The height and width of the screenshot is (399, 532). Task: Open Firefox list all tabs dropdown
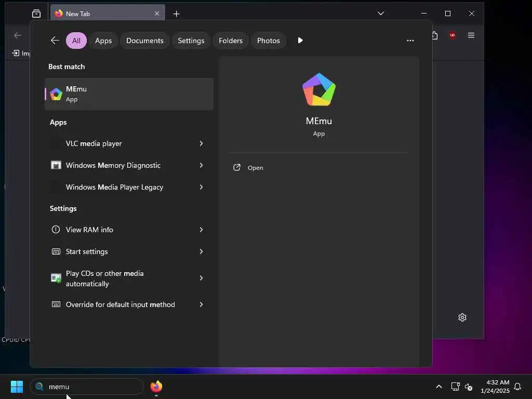click(381, 13)
